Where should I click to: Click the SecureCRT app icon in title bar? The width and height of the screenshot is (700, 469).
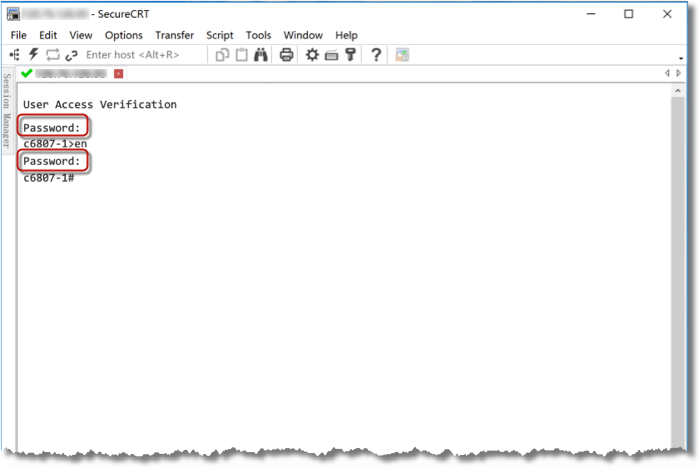(13, 14)
